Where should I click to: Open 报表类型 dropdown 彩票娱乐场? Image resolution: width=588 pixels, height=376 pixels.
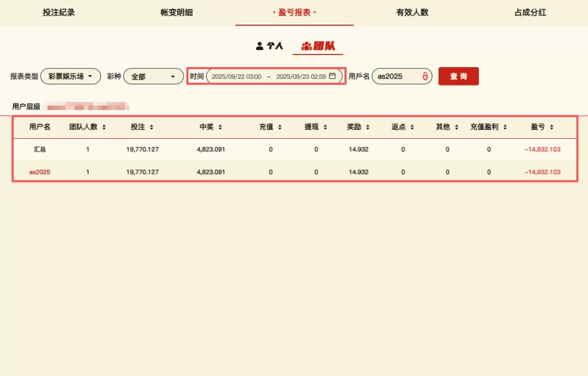[71, 76]
